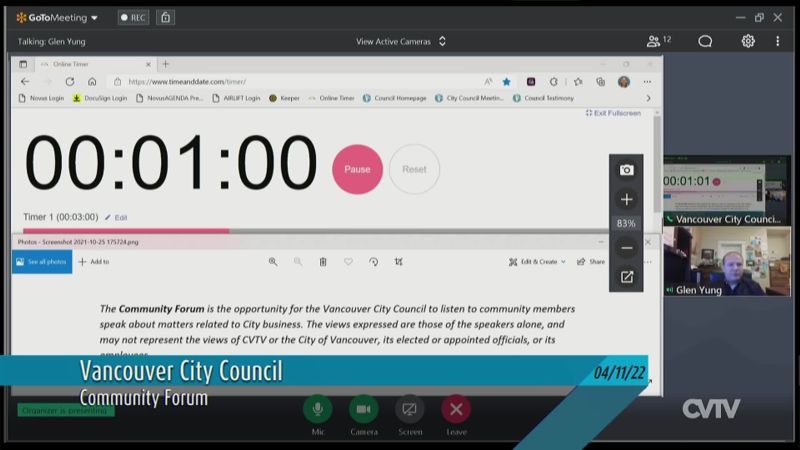Zoom in on photo in Photos
800x450 pixels.
click(273, 262)
